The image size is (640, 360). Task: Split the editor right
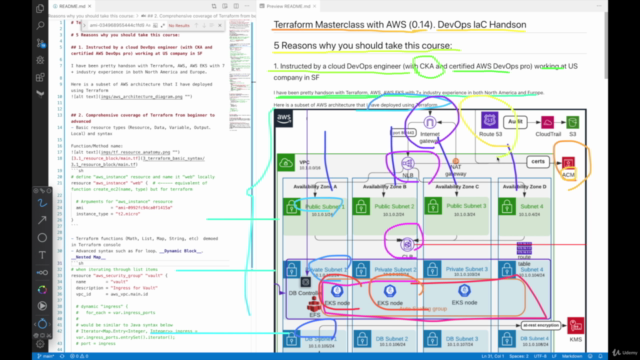[236, 6]
